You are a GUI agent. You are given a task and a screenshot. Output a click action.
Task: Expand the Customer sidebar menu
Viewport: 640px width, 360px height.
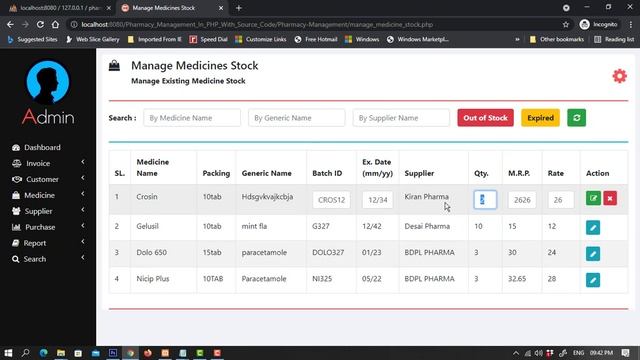coord(48,179)
